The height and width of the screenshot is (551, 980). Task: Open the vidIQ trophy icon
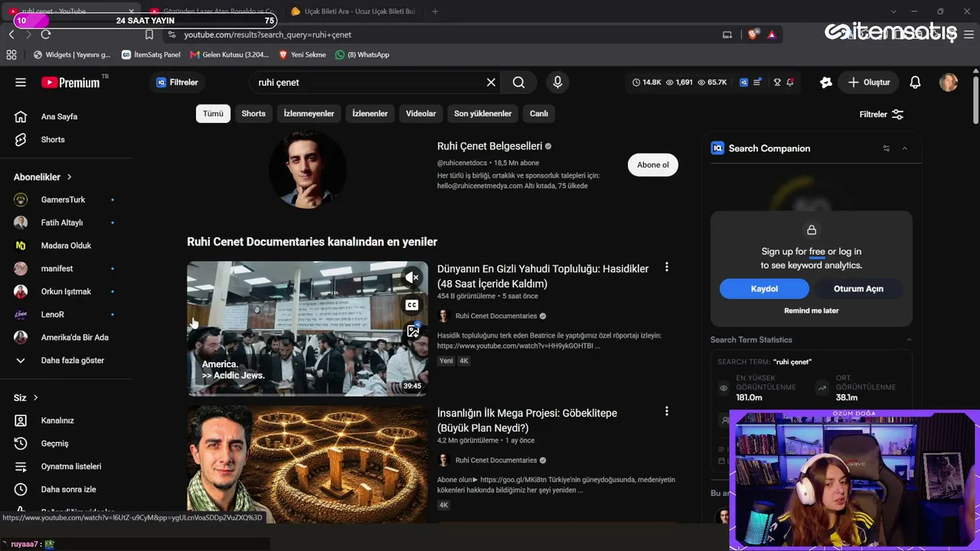pos(777,82)
